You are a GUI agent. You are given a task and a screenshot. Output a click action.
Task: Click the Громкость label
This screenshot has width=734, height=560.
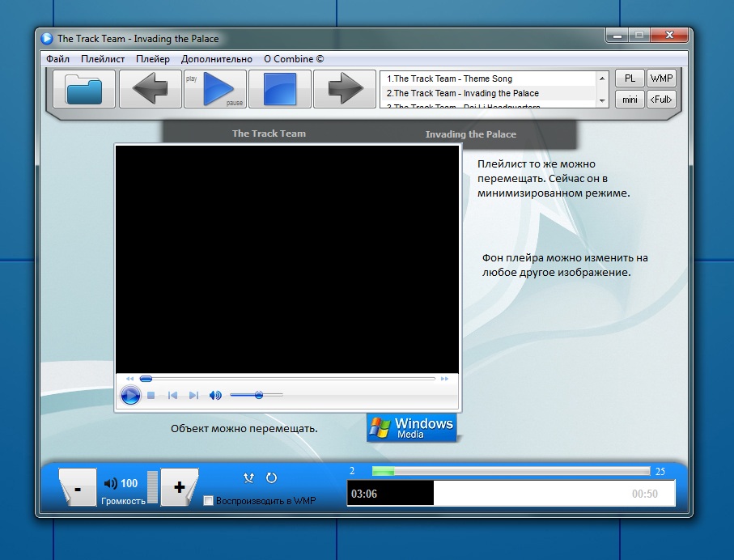click(x=123, y=501)
